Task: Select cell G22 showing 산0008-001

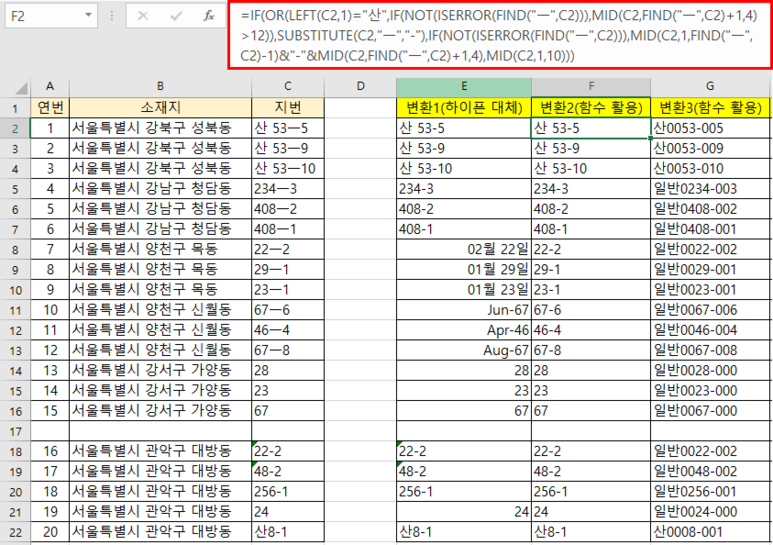Action: click(x=710, y=532)
